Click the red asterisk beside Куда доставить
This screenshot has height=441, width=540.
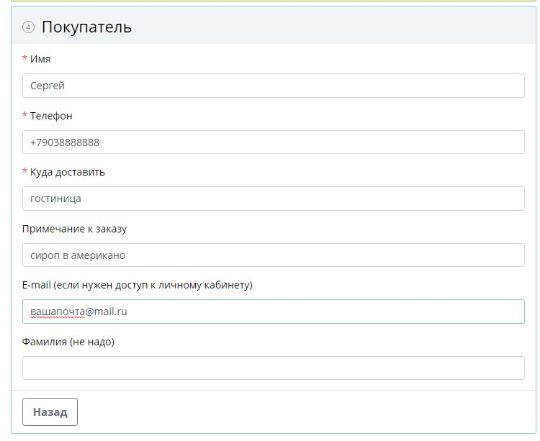click(25, 171)
